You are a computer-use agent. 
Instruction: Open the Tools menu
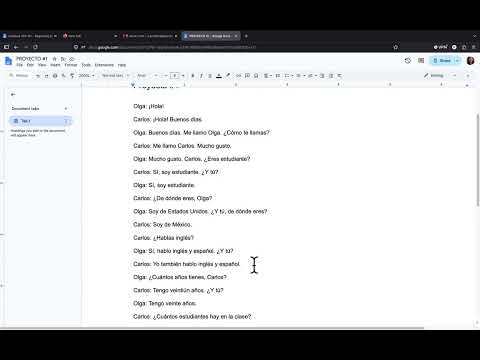click(86, 65)
